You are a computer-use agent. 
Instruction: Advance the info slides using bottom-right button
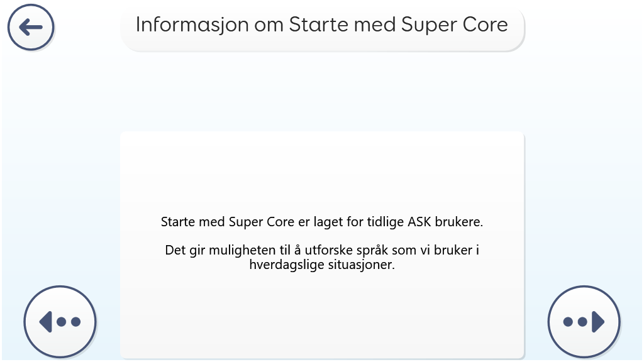pyautogui.click(x=584, y=321)
